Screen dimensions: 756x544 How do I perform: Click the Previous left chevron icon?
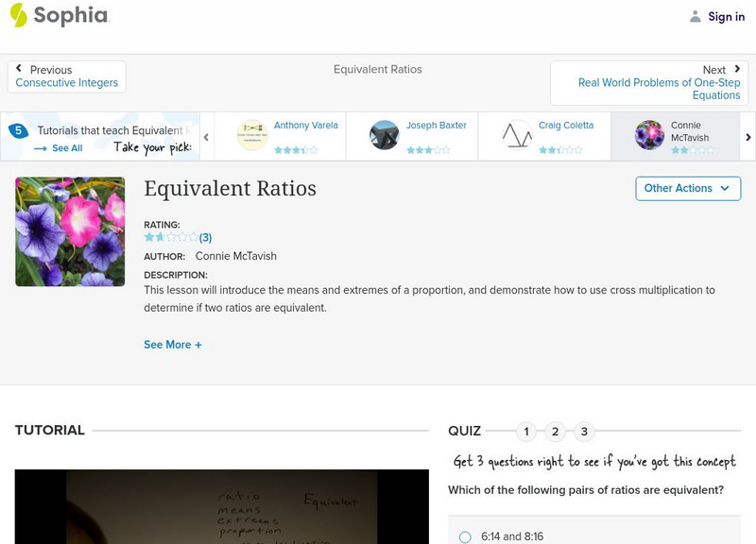coord(19,68)
